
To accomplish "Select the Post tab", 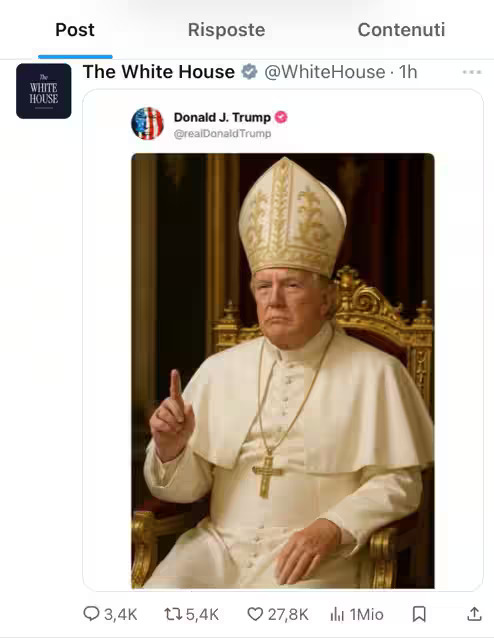I will pos(75,30).
